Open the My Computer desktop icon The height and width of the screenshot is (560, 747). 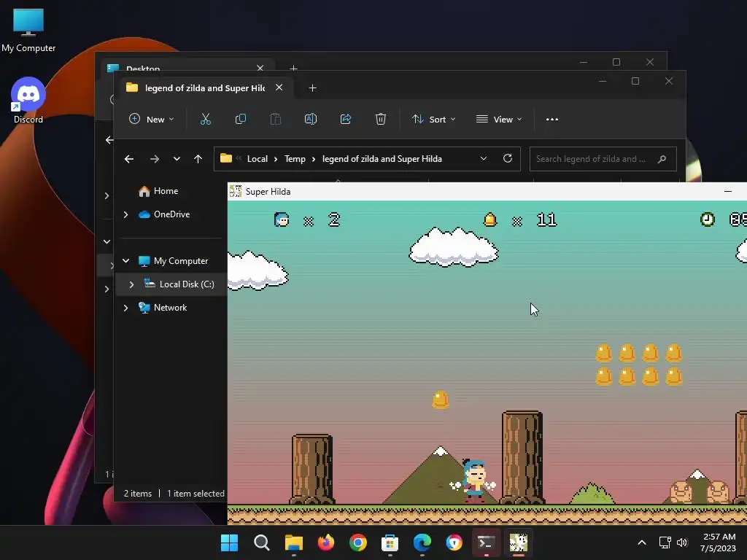(28, 30)
